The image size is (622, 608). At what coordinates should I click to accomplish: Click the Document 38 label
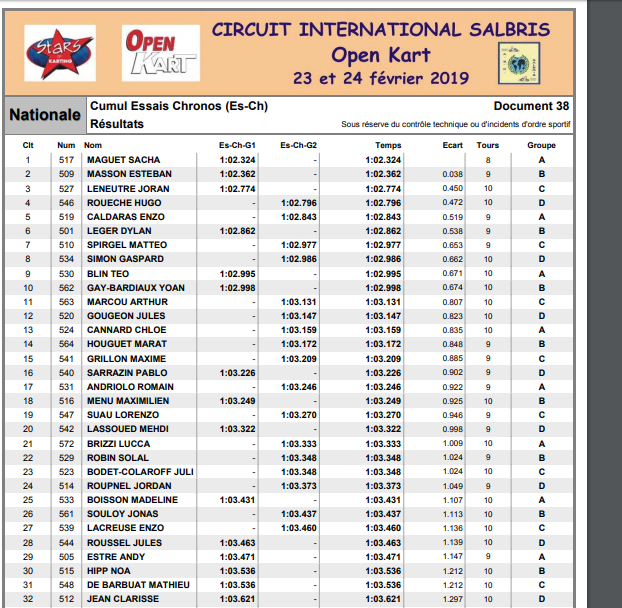click(531, 106)
